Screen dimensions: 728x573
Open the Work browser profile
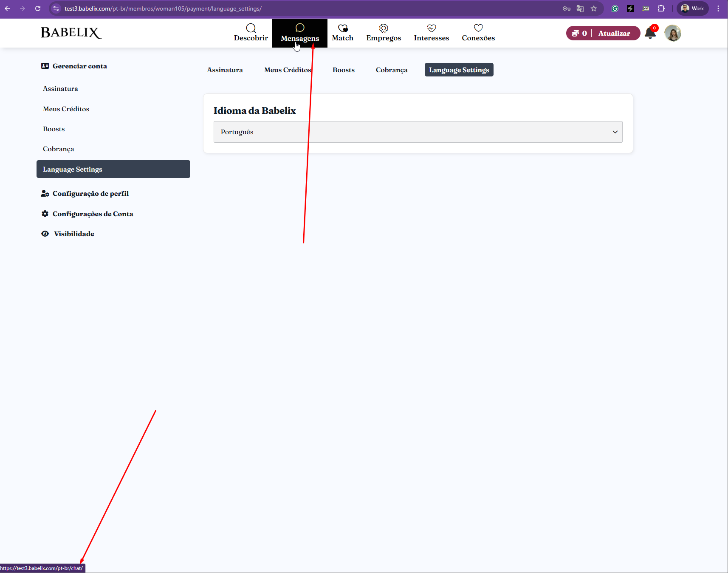(693, 8)
